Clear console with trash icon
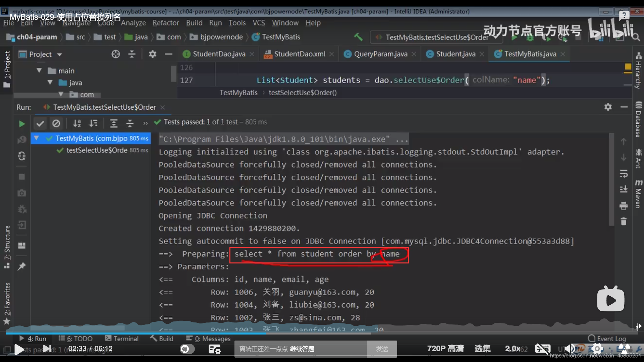Image resolution: width=644 pixels, height=362 pixels. click(624, 221)
